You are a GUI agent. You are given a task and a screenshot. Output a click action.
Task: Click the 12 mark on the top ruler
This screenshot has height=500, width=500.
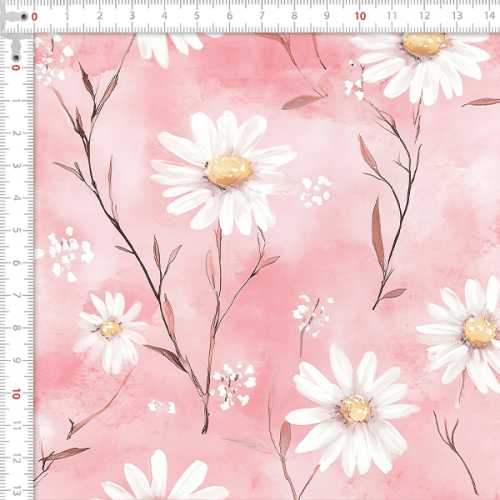(x=424, y=15)
